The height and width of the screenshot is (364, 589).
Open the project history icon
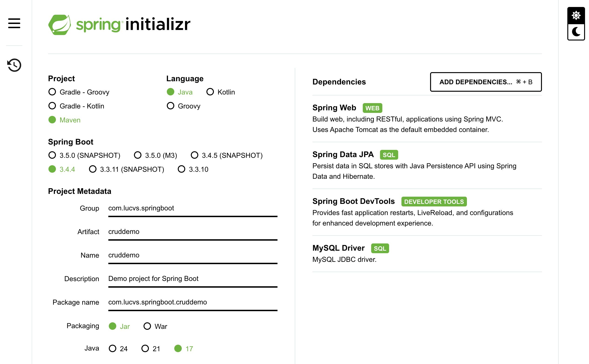pos(14,65)
